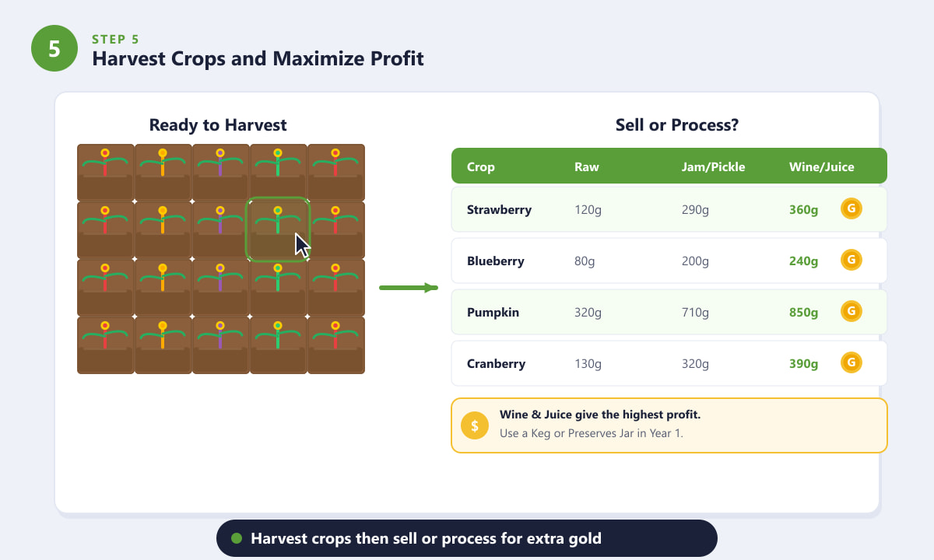Image resolution: width=934 pixels, height=560 pixels.
Task: Select the Pumpkin row in price table
Action: click(x=669, y=312)
